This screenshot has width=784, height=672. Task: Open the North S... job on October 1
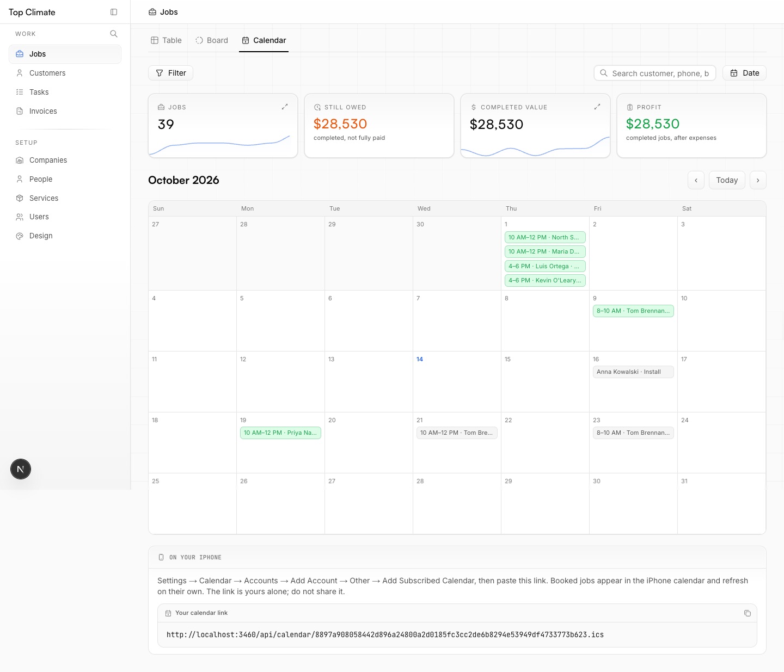point(545,237)
